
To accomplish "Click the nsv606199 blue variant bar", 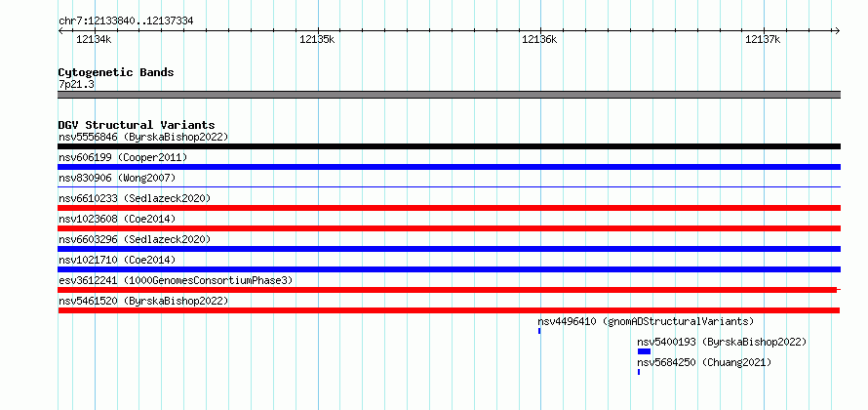I will [449, 167].
